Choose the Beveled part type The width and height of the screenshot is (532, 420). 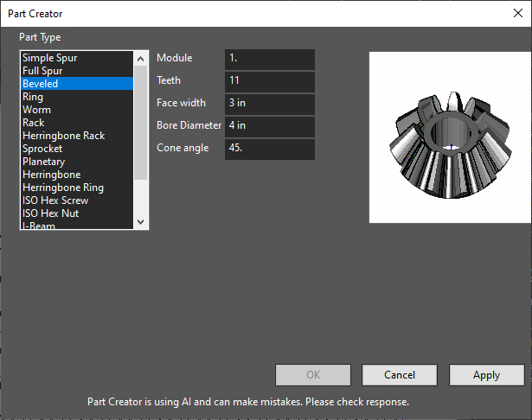[x=77, y=84]
